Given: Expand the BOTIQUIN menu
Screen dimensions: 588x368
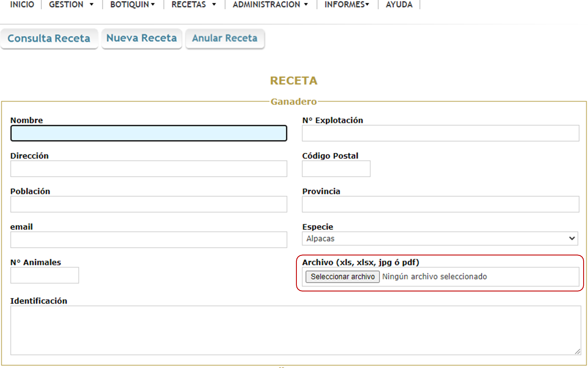Looking at the screenshot, I should coord(132,5).
